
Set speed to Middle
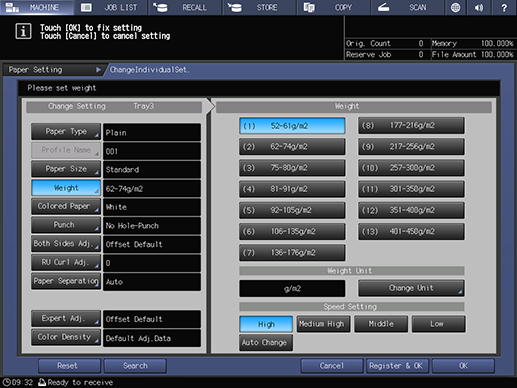pos(381,324)
